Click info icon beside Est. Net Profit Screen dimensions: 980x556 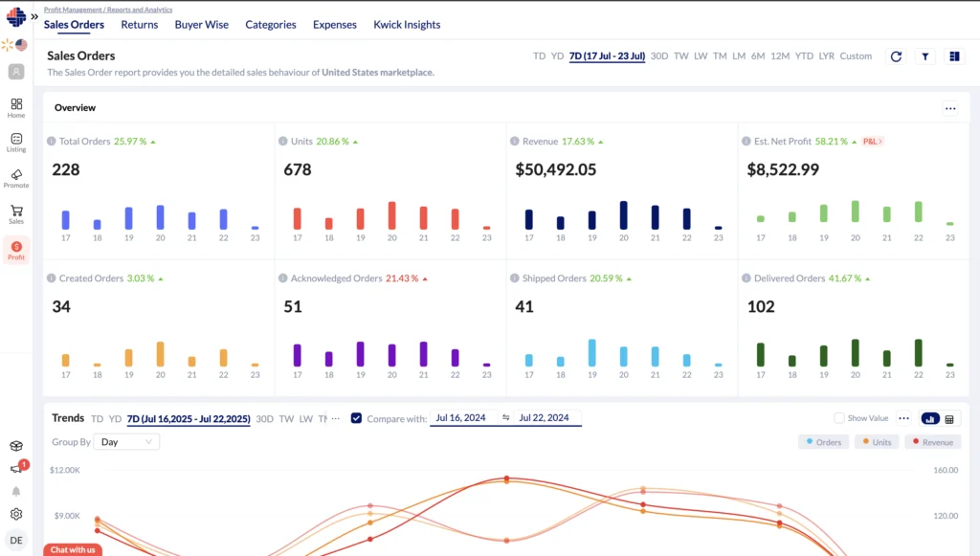coord(746,142)
